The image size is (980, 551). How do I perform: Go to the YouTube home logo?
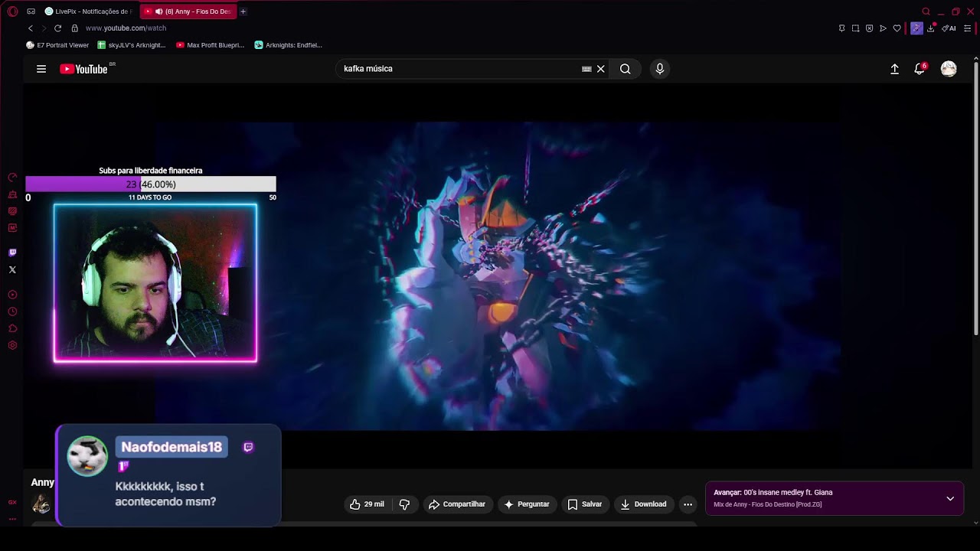pyautogui.click(x=84, y=69)
